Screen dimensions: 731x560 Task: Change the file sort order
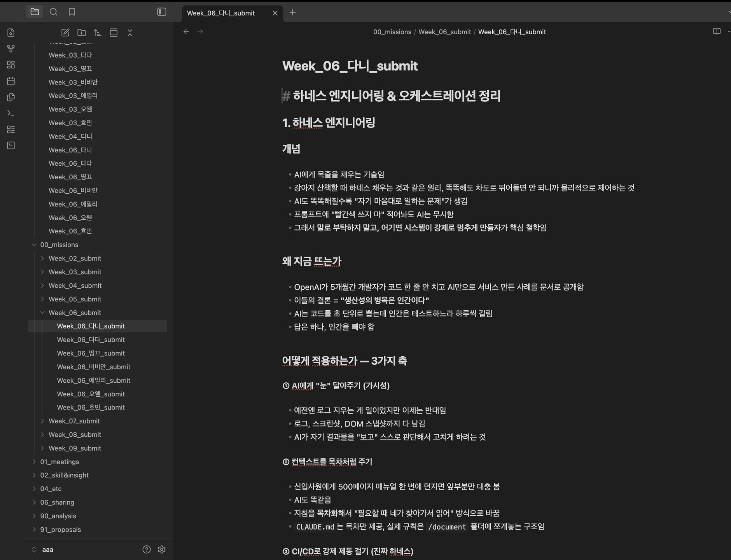[98, 33]
